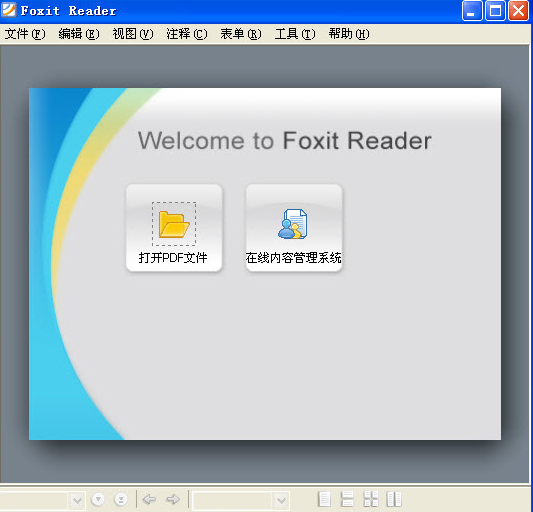Open the 文件(F) menu
This screenshot has height=512, width=533.
tap(25, 34)
